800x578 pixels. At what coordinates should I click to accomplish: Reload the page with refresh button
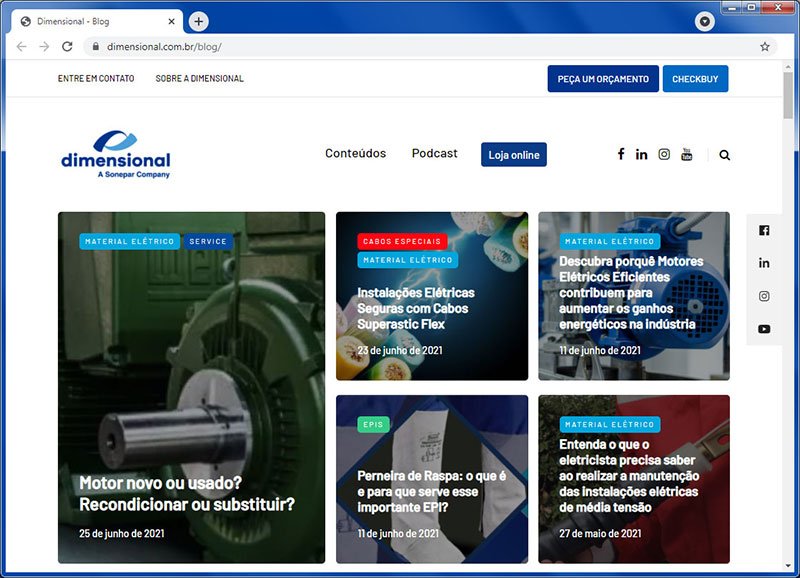tap(67, 46)
